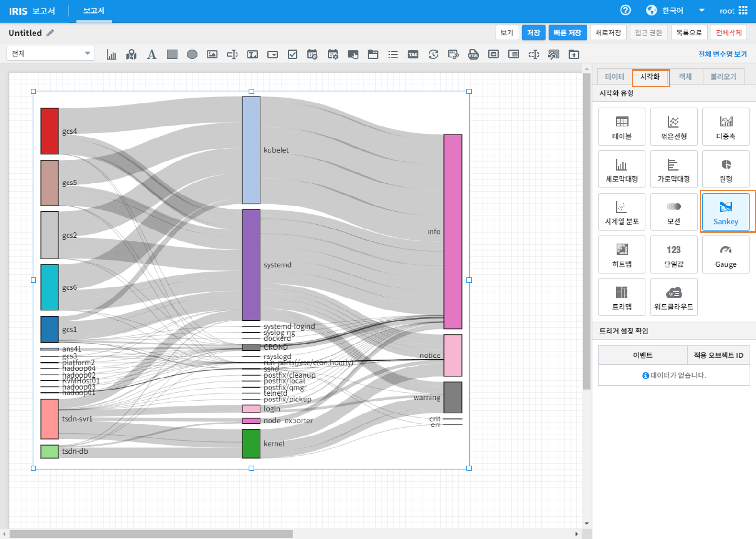This screenshot has height=539, width=756.
Task: Click the 빠른 저장 quick save button
Action: pos(567,33)
